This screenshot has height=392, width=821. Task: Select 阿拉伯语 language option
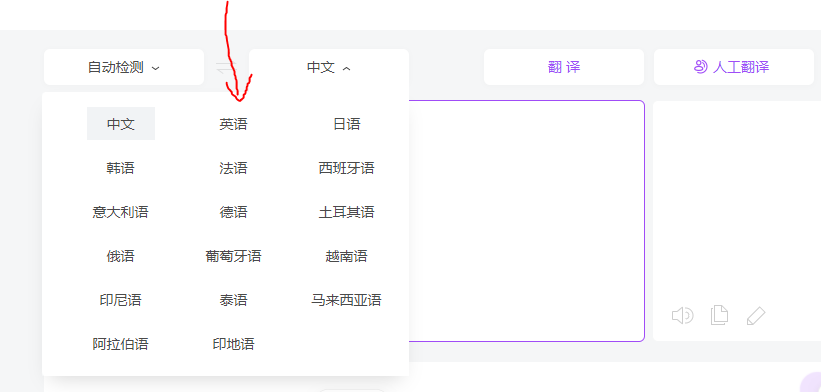(121, 344)
